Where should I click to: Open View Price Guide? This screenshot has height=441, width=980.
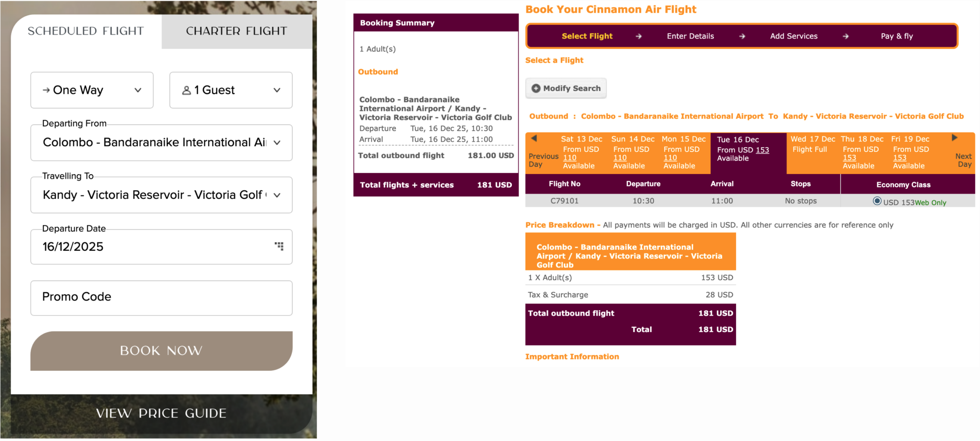[162, 413]
